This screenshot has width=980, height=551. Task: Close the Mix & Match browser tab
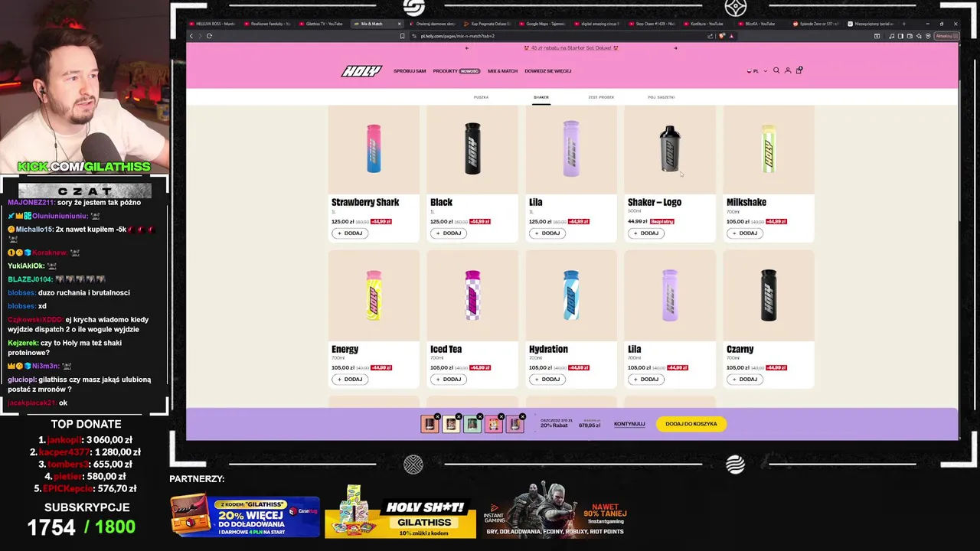pyautogui.click(x=399, y=24)
